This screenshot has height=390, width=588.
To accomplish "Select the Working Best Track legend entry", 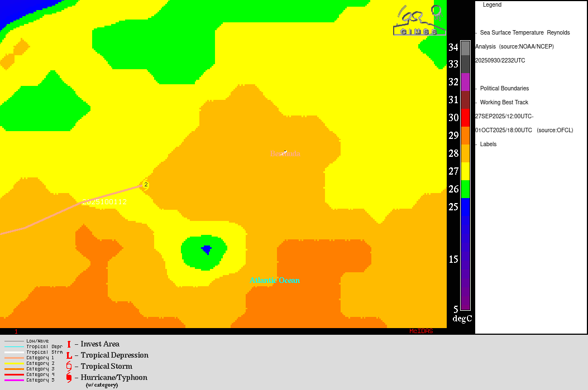I will click(x=504, y=103).
